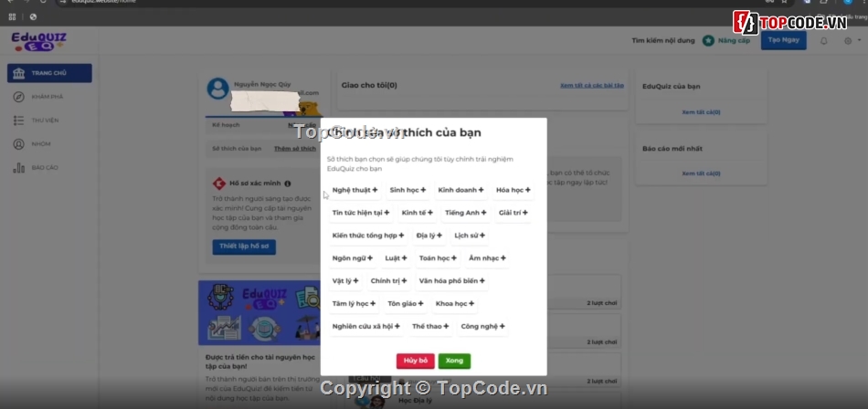Add the Nghệ thuật interest chip
The image size is (868, 409).
[355, 191]
